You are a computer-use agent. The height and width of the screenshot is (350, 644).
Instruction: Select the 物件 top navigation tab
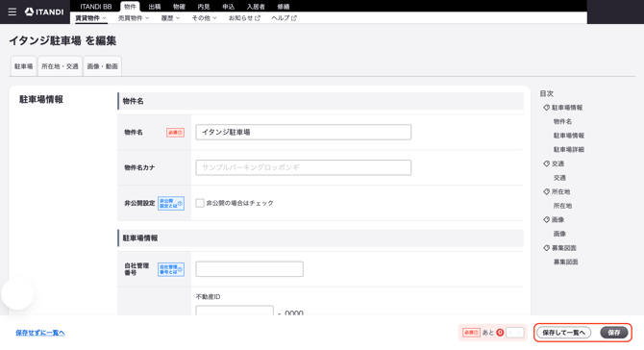[130, 7]
